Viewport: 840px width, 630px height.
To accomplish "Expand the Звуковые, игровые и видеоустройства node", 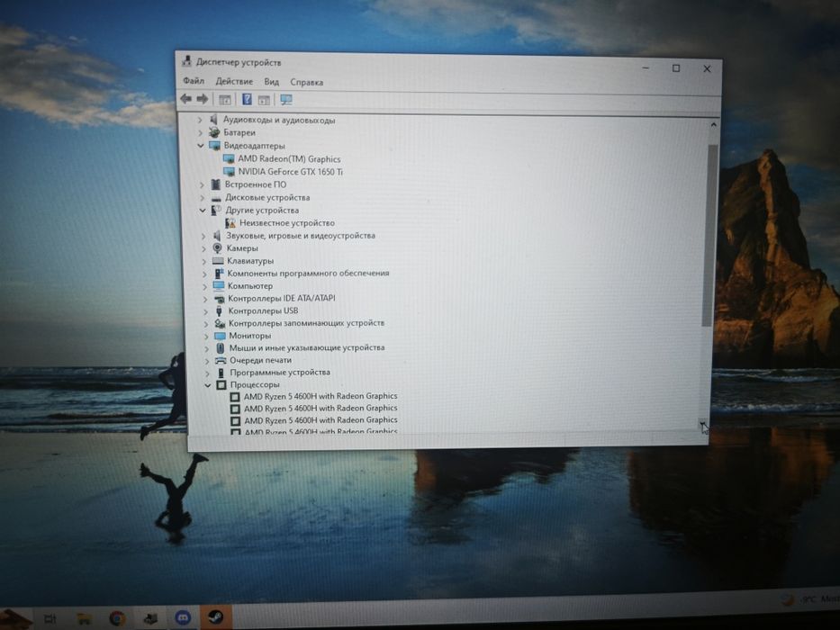I will tap(203, 236).
